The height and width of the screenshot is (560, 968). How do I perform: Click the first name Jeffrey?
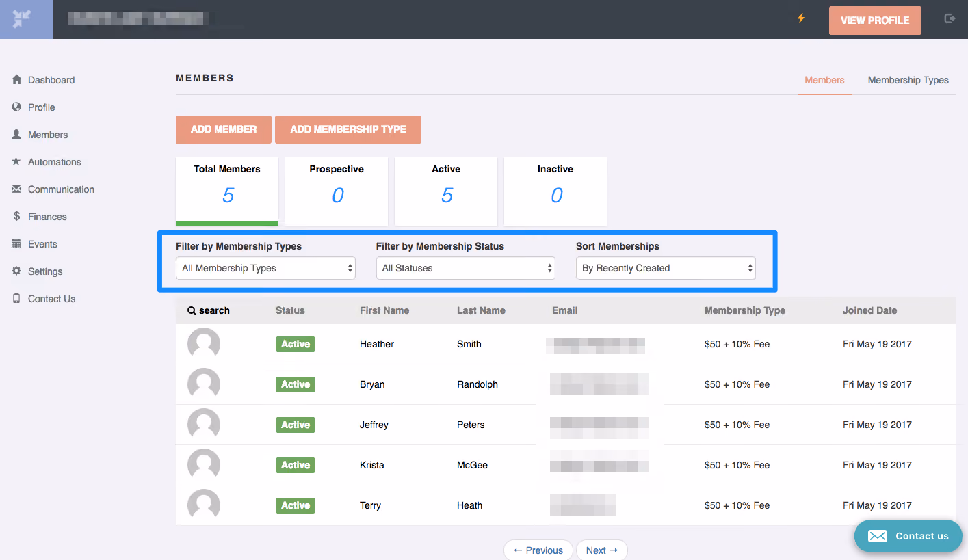[x=374, y=425]
